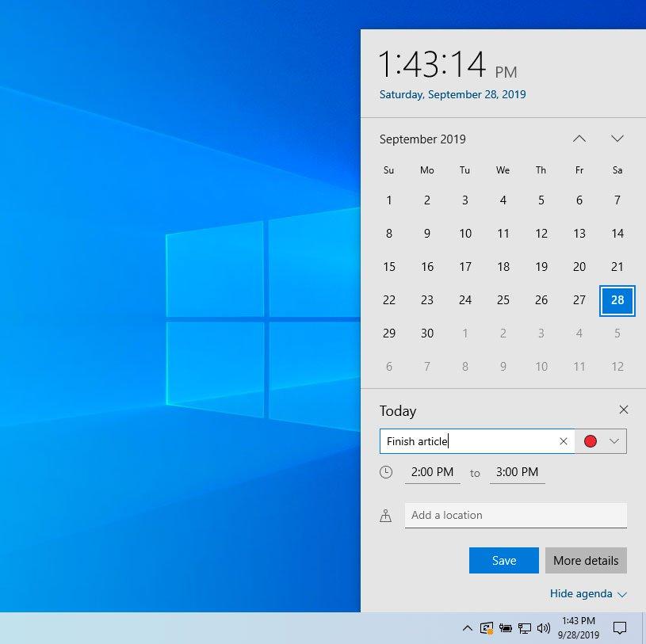Viewport: 646px width, 644px height.
Task: Click the Saturday, September 28, 2019 date link
Action: click(x=453, y=94)
